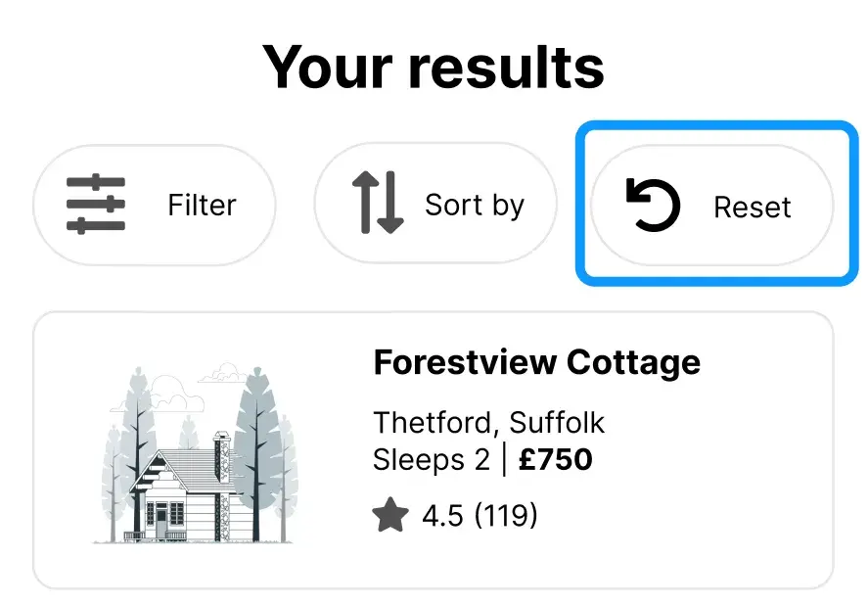Click the Your results heading
Viewport: 868px width, 605px height.
coord(434,67)
